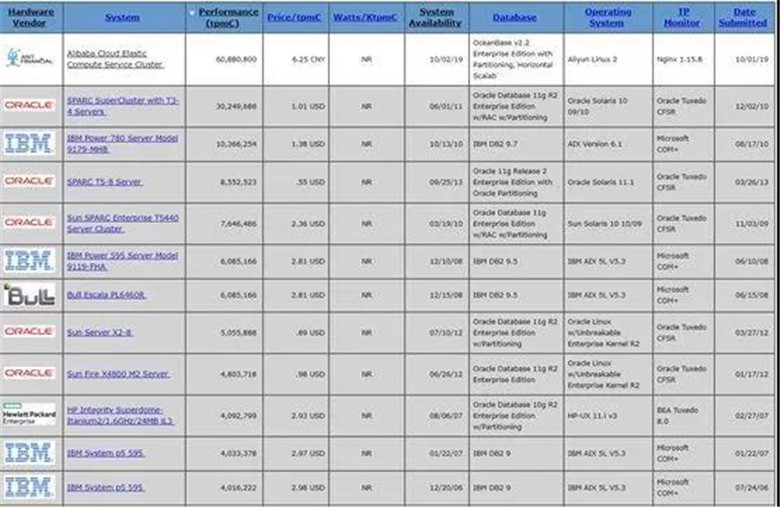The image size is (780, 507).
Task: Click the Hewlett Packard Enterprise logo
Action: tap(30, 414)
